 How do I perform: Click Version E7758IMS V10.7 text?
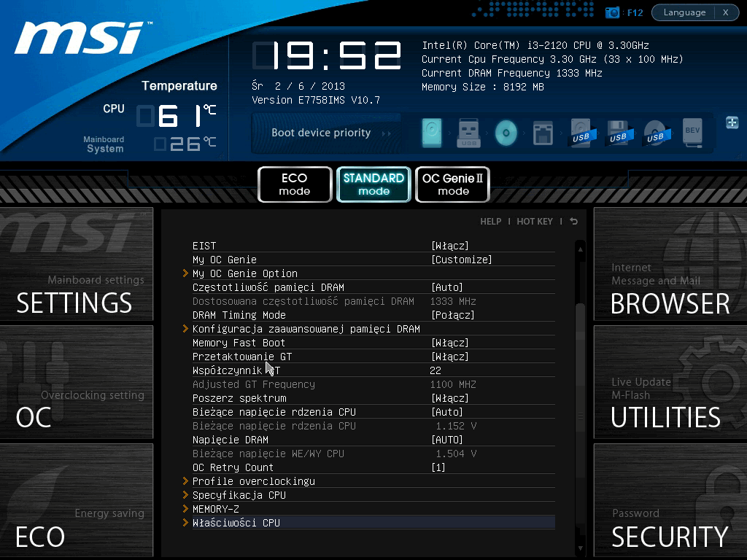click(316, 100)
